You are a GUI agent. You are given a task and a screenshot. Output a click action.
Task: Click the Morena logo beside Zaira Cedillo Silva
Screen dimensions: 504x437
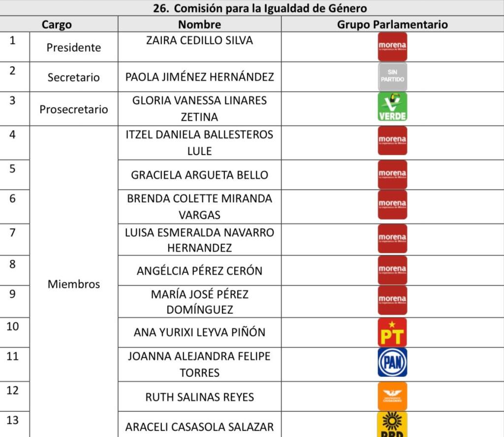click(392, 47)
